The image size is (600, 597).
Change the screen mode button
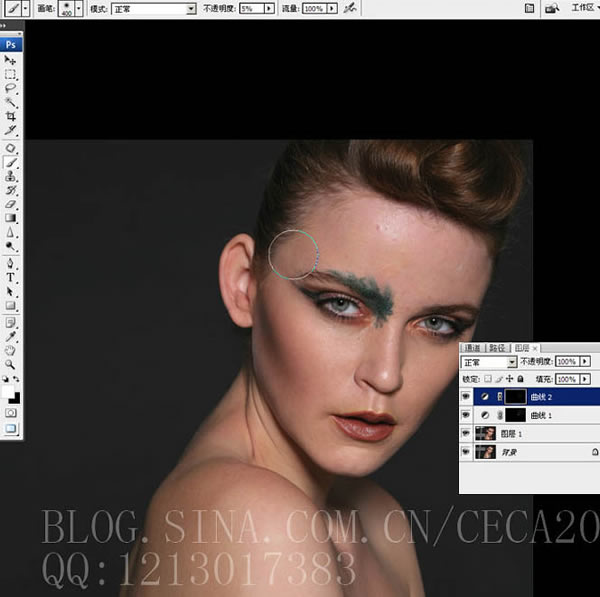(11, 428)
